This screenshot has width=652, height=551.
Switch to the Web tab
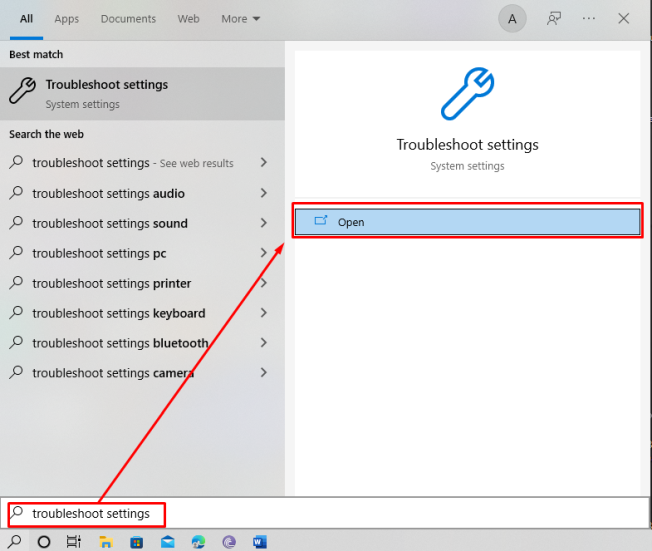(188, 19)
